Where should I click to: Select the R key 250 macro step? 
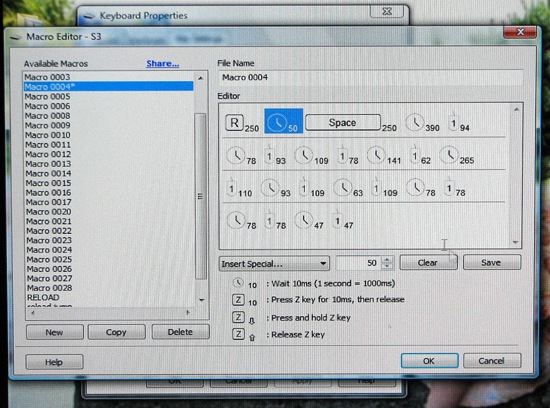point(242,123)
